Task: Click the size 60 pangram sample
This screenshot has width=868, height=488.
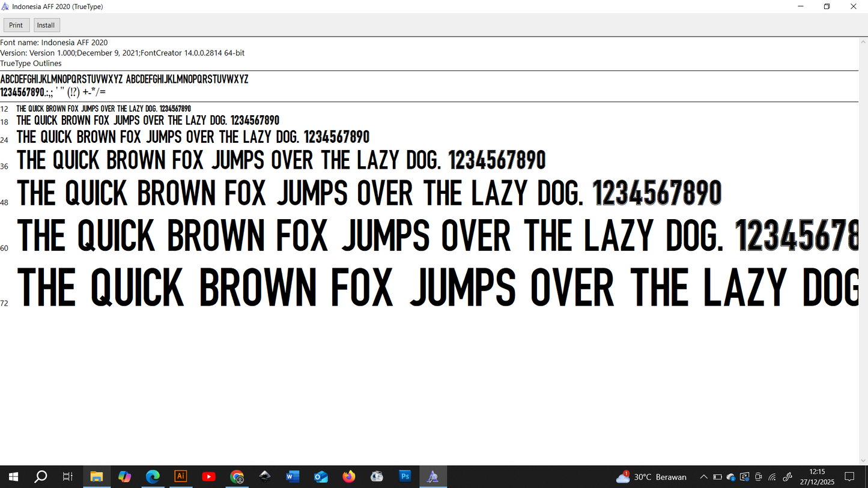Action: (x=437, y=235)
